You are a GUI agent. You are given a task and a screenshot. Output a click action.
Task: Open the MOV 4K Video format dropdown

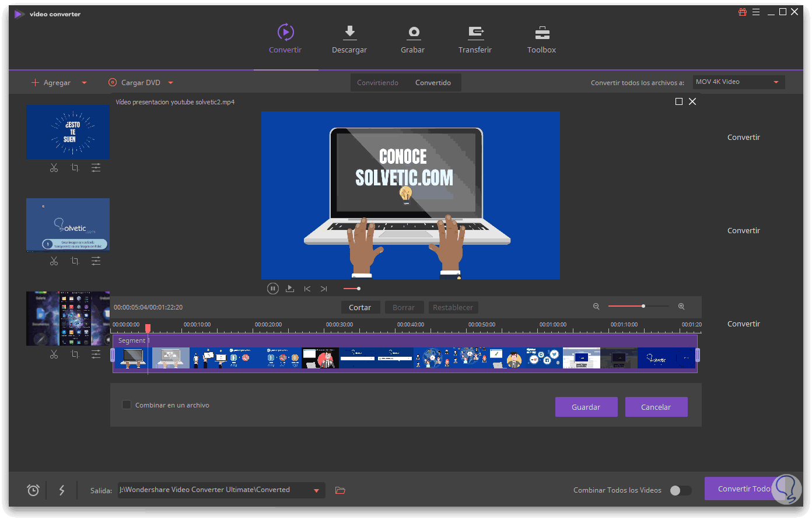738,82
